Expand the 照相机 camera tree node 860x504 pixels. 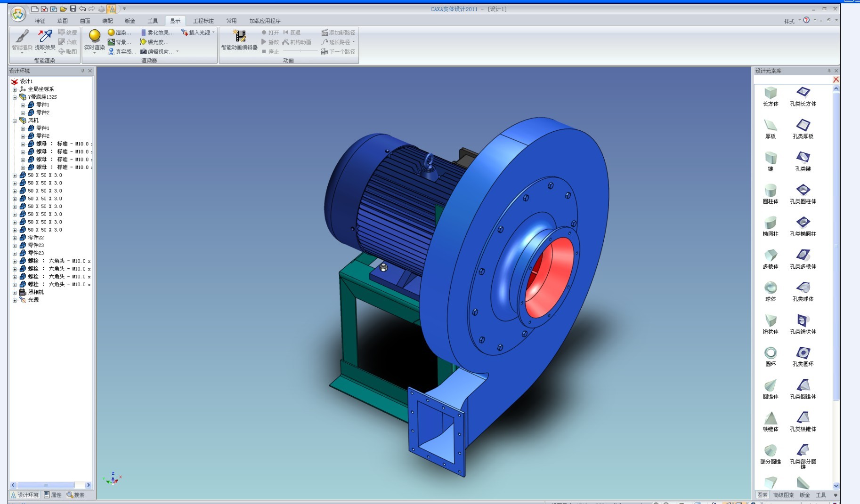pos(15,293)
